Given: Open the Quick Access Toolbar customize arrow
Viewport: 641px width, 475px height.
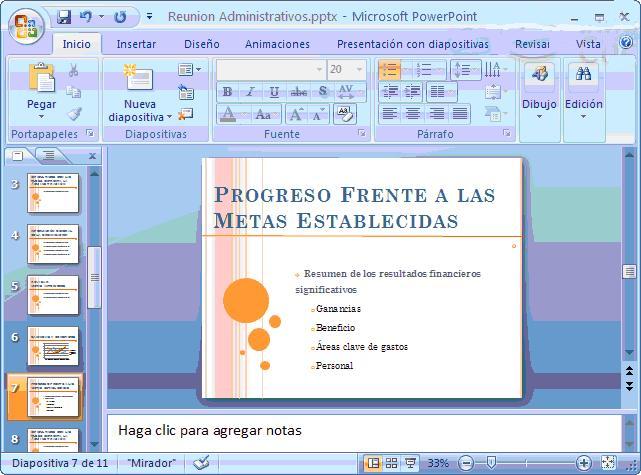Looking at the screenshot, I should click(150, 17).
